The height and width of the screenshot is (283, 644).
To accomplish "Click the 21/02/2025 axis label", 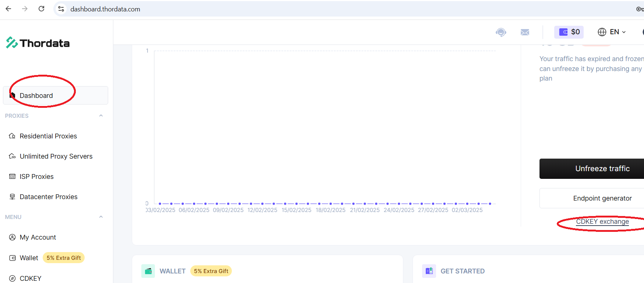I will pyautogui.click(x=365, y=210).
